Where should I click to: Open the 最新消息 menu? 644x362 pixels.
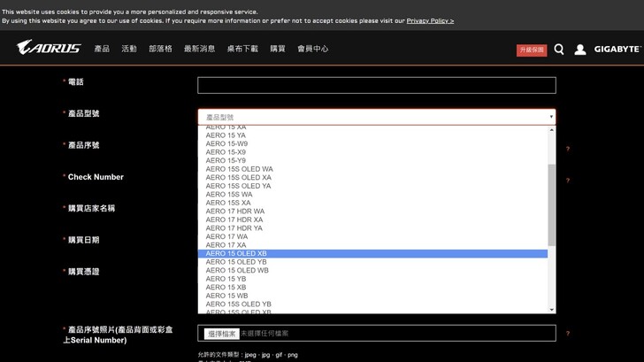pyautogui.click(x=199, y=49)
